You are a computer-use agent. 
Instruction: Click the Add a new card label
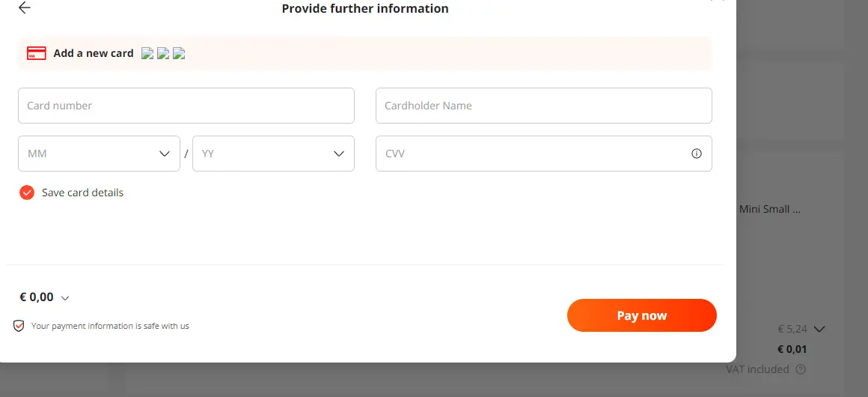click(94, 53)
